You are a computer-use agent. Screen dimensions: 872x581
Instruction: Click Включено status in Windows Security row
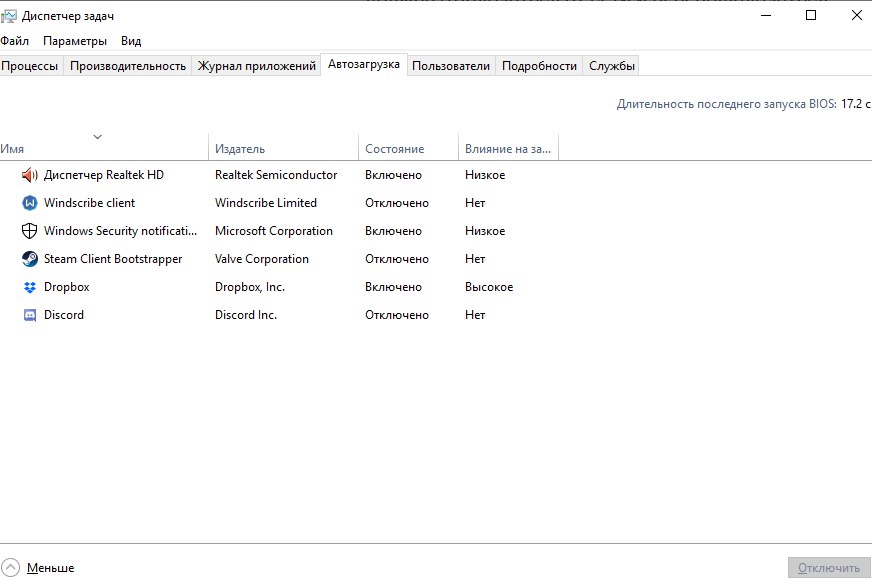point(393,231)
